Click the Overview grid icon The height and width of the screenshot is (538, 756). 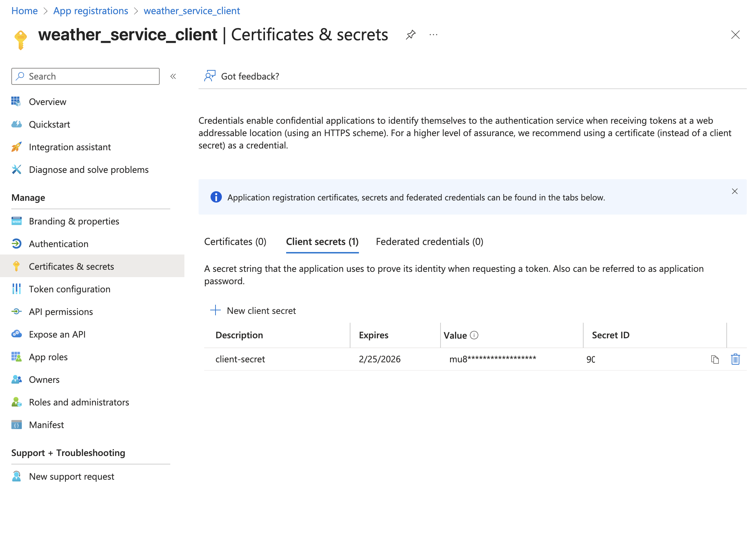[16, 101]
